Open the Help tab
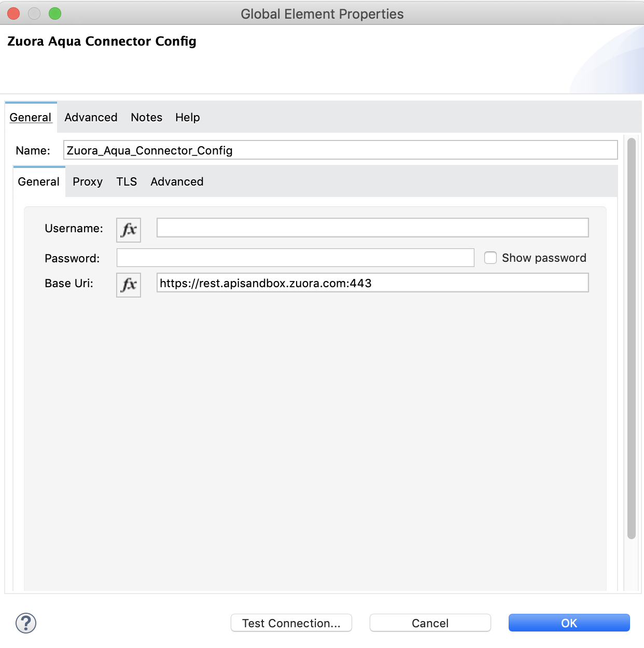 [x=187, y=117]
